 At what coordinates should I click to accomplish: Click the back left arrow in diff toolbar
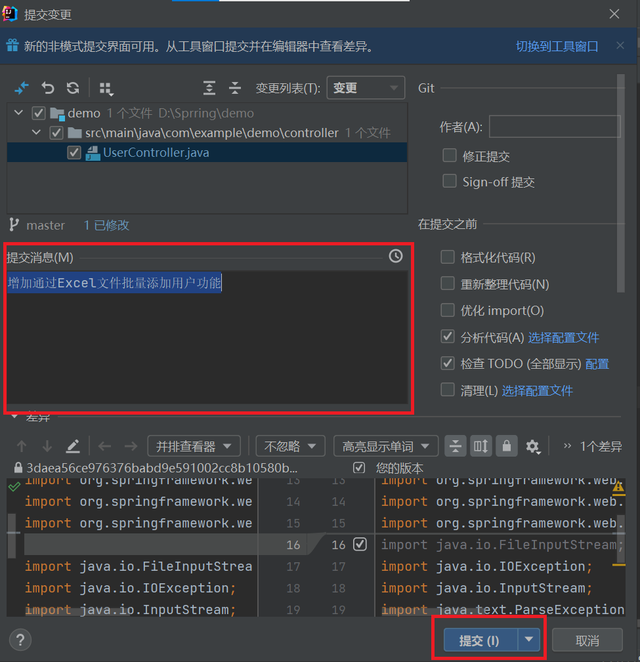(x=104, y=446)
